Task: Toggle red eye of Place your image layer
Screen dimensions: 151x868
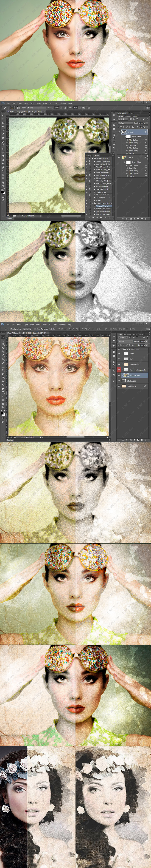Action: point(119,370)
